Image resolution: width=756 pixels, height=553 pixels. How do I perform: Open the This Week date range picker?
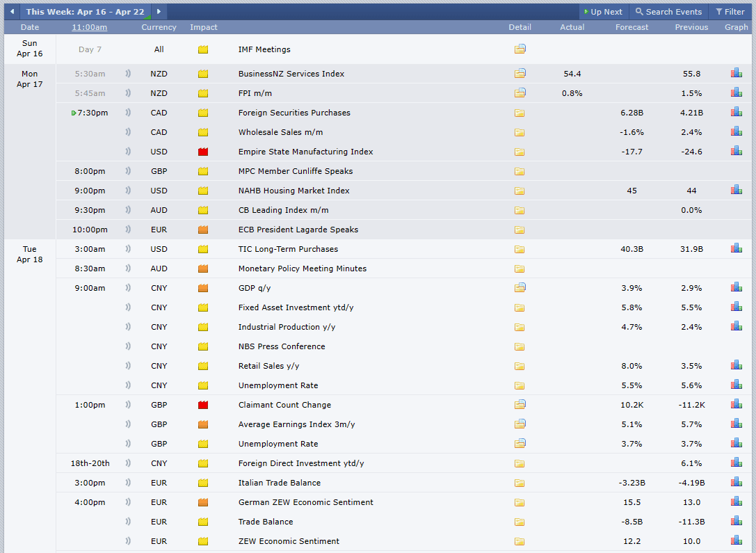point(86,12)
